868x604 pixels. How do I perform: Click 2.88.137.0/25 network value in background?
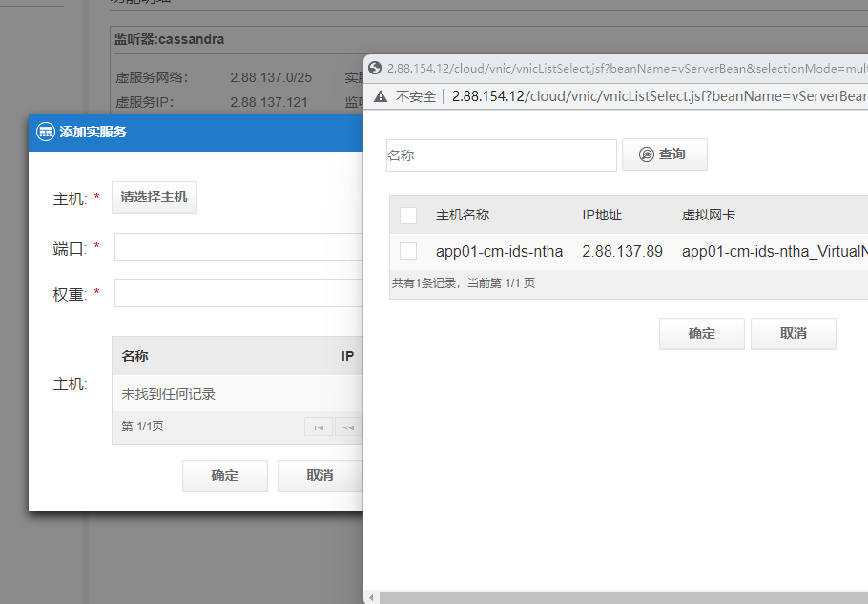[x=271, y=77]
